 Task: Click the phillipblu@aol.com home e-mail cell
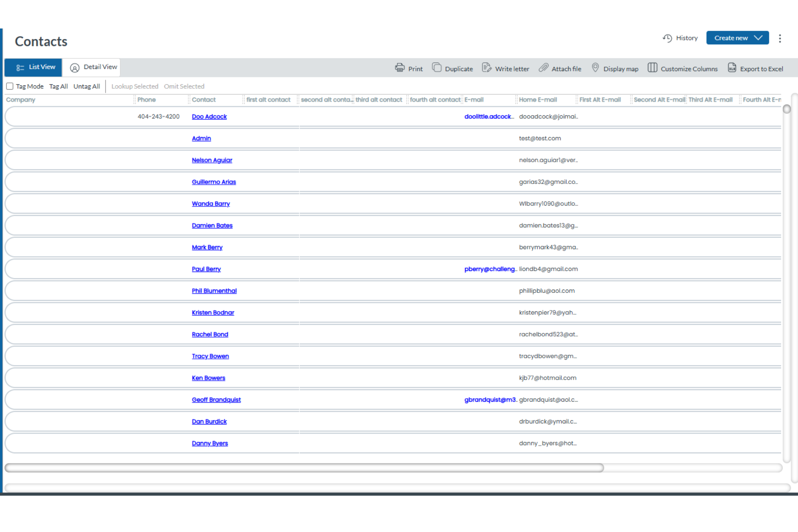point(547,291)
